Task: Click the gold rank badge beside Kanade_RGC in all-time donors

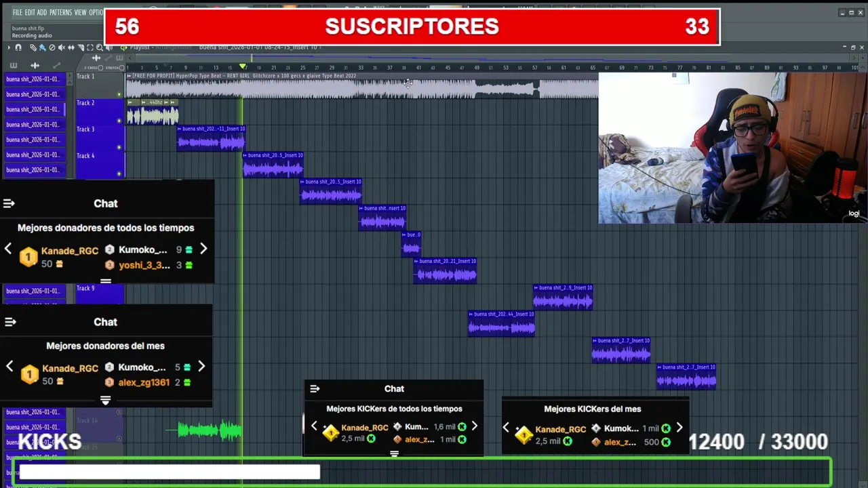Action: point(28,257)
